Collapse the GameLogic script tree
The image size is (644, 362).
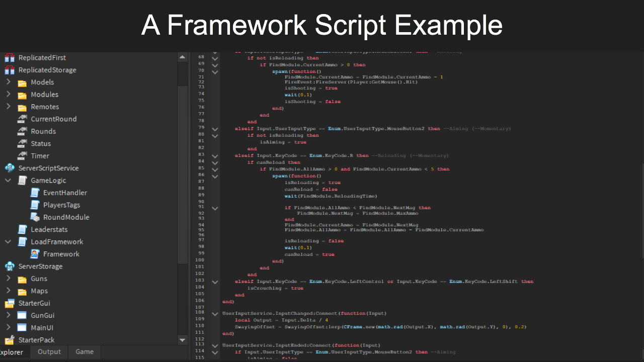tap(8, 180)
